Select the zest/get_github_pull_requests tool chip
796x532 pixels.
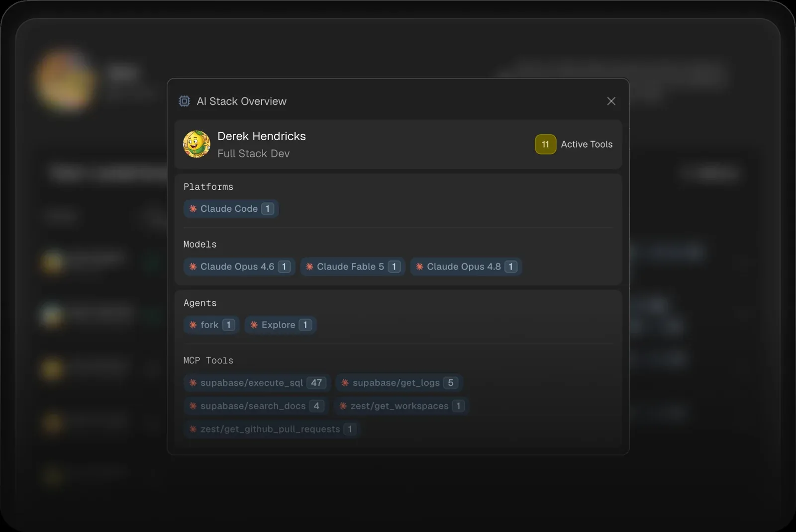[272, 429]
